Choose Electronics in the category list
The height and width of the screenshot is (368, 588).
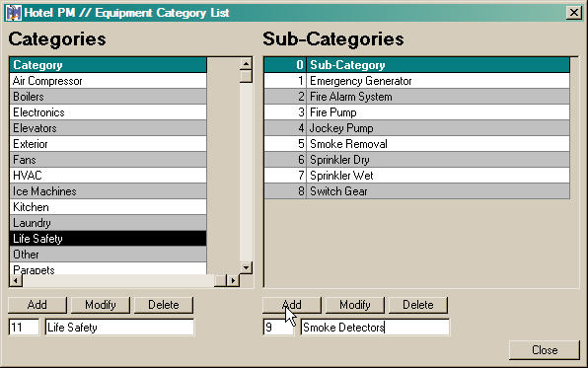point(108,112)
